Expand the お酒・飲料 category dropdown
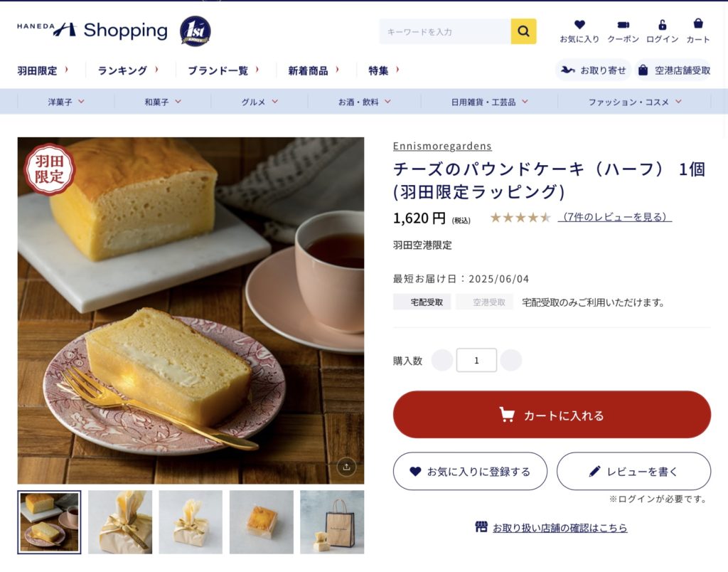 coord(365,102)
